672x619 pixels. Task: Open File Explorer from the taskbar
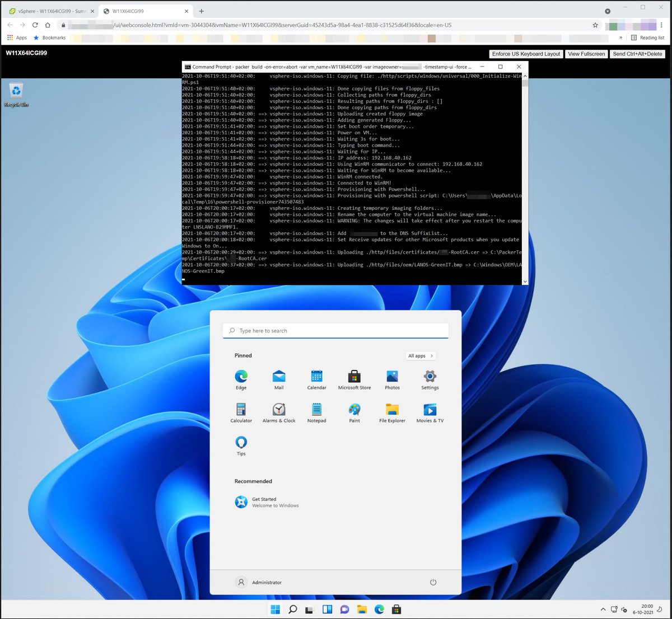click(362, 609)
